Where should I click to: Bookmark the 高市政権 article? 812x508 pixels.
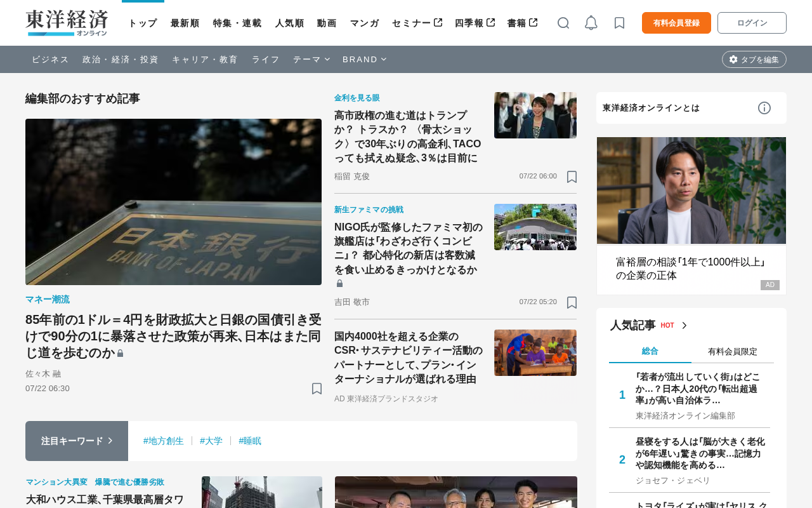click(x=572, y=177)
